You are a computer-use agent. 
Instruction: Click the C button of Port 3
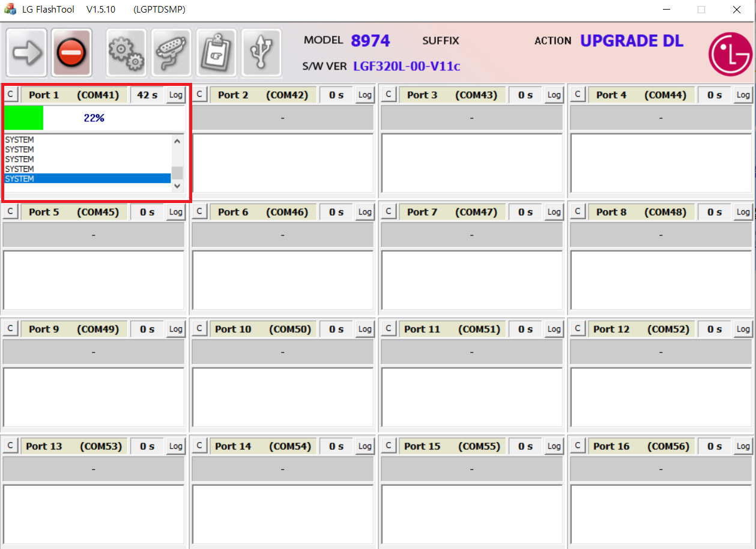tap(389, 94)
